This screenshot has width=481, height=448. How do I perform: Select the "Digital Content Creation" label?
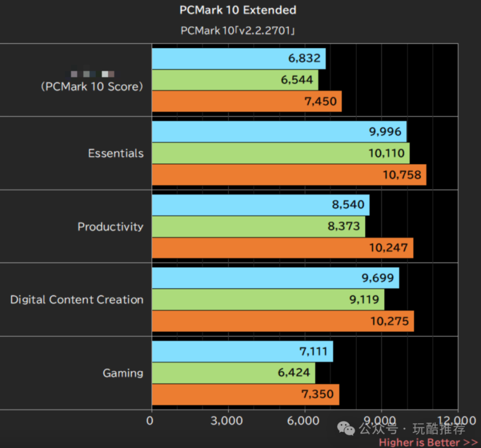coord(77,300)
